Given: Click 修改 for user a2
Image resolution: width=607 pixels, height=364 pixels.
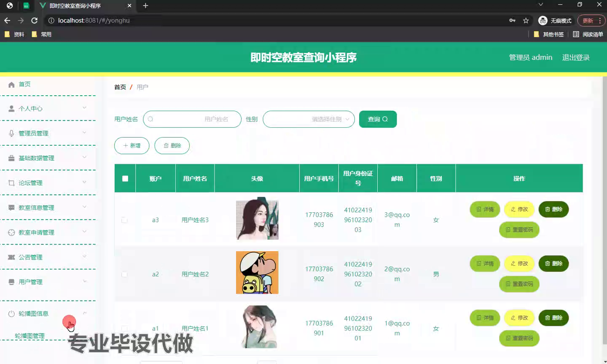Looking at the screenshot, I should tap(519, 264).
